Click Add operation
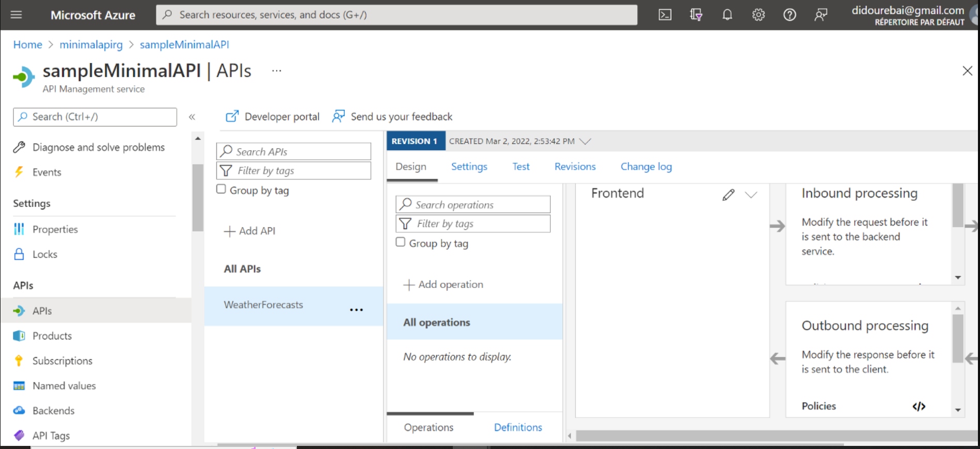Screen dimensions: 980x449 [x=444, y=284]
